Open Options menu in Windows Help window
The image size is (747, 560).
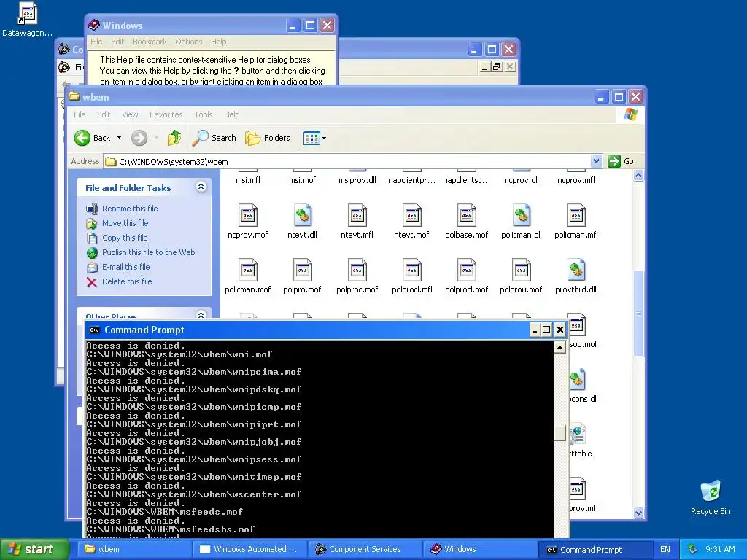pyautogui.click(x=189, y=42)
